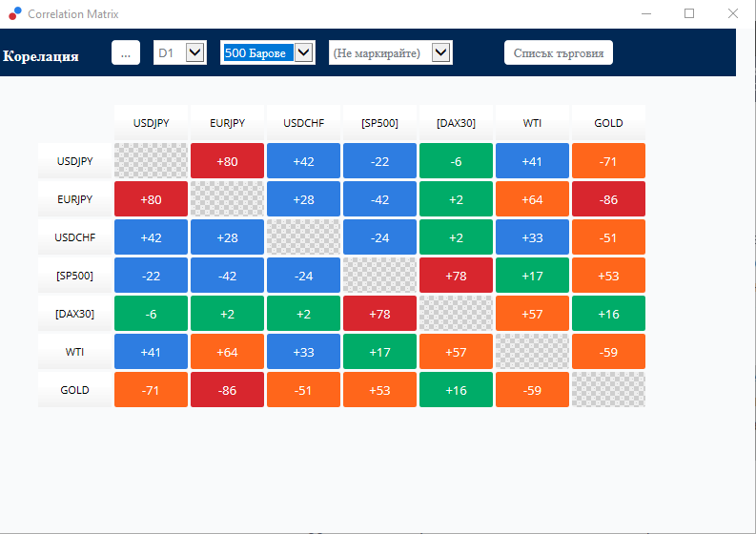Select the EURJPY row label
This screenshot has width=756, height=534.
click(x=74, y=199)
